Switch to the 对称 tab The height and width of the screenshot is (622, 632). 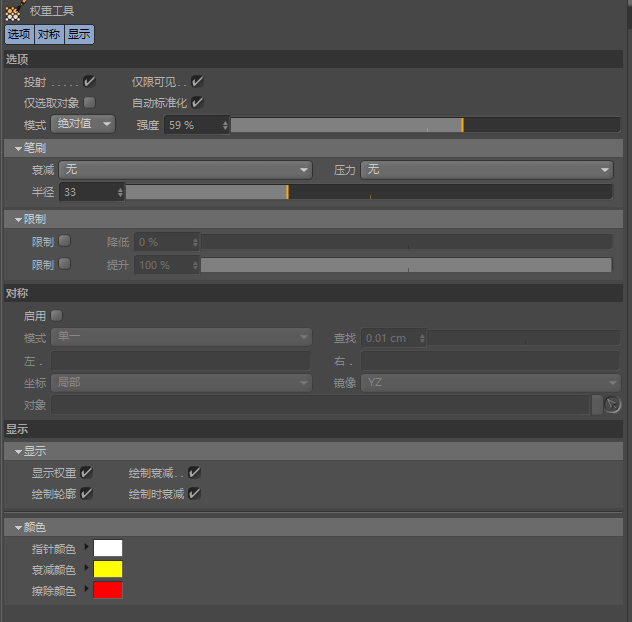click(48, 34)
